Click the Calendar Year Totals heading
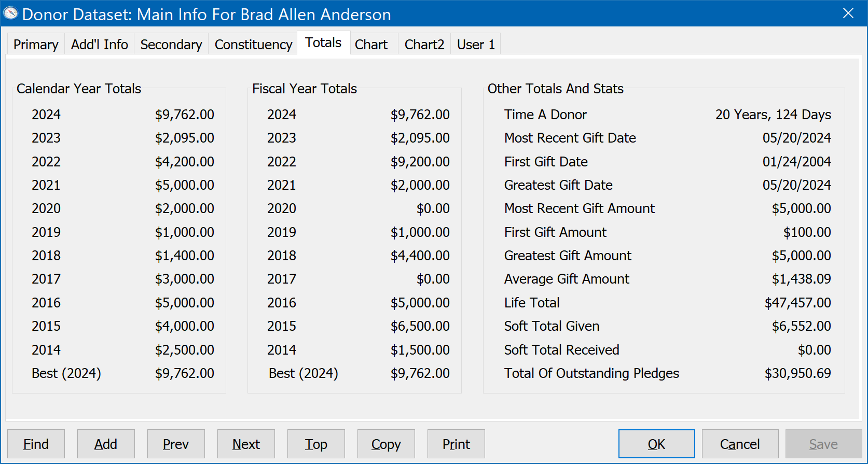This screenshot has width=868, height=464. pyautogui.click(x=79, y=89)
